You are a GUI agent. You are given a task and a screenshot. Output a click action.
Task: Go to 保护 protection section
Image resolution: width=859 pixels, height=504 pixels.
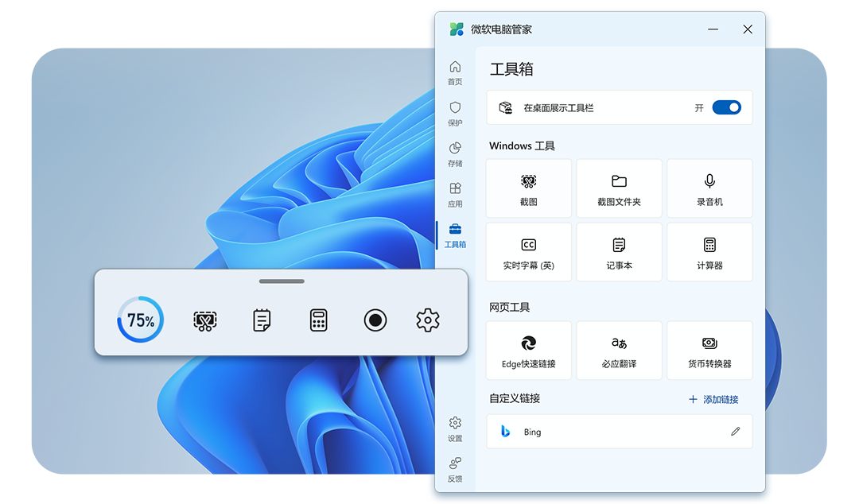(x=455, y=114)
